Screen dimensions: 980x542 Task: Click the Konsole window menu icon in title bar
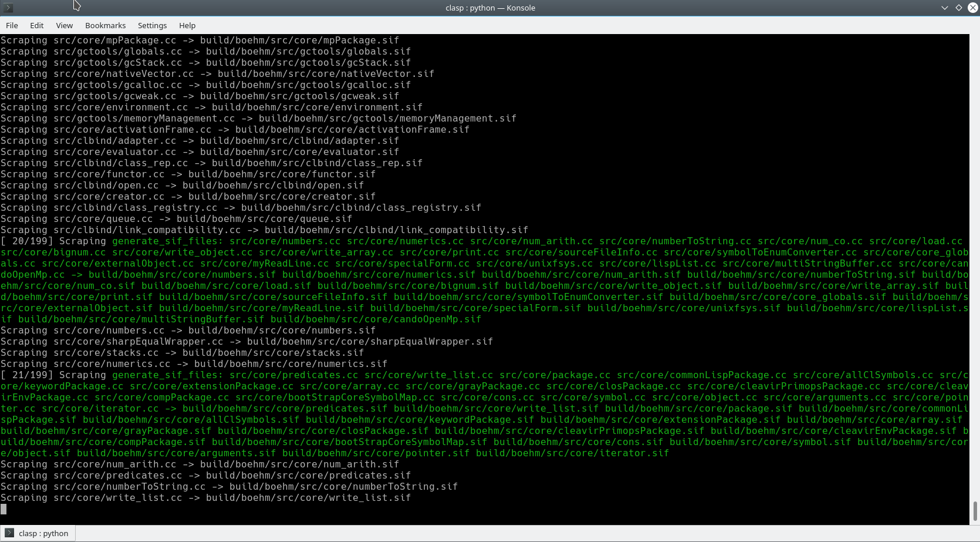(8, 8)
